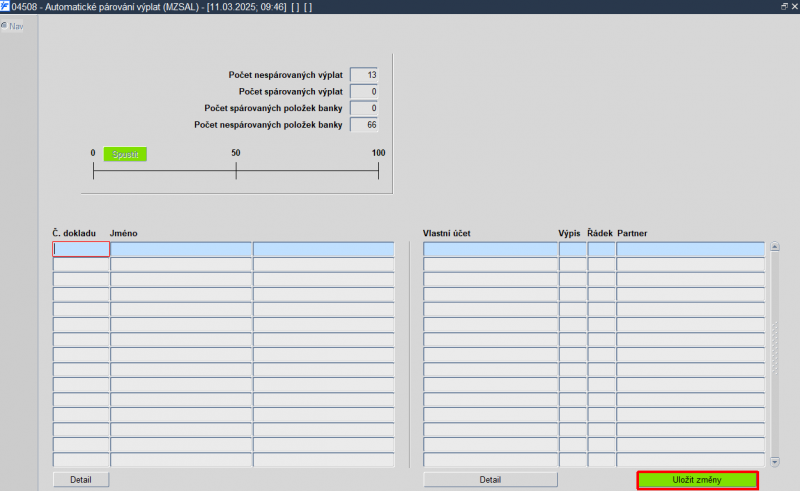Click the first Výpis cell

click(572, 249)
